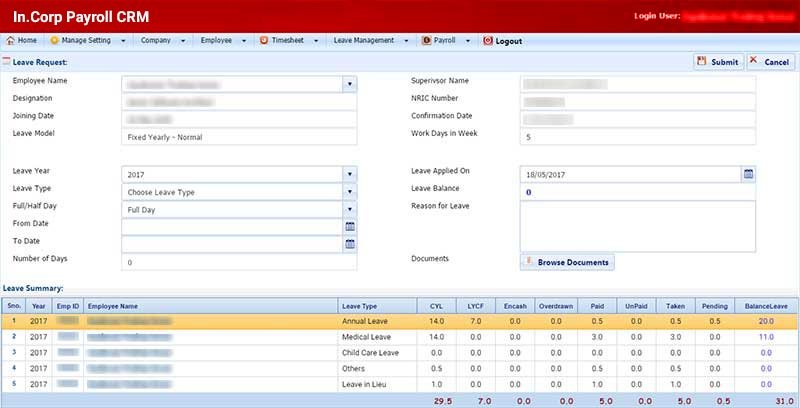The width and height of the screenshot is (800, 408).
Task: Click the Reason for Leave textbox
Action: (638, 226)
